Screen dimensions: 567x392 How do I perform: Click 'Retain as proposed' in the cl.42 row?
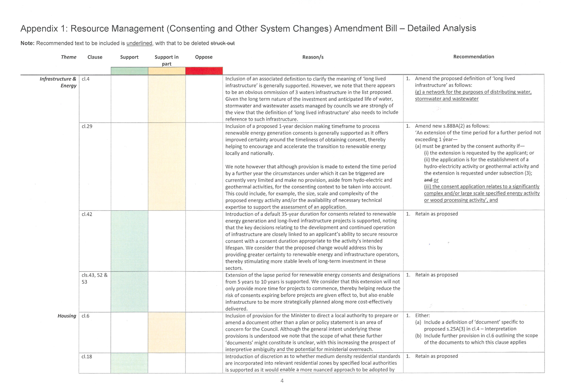[x=437, y=214]
